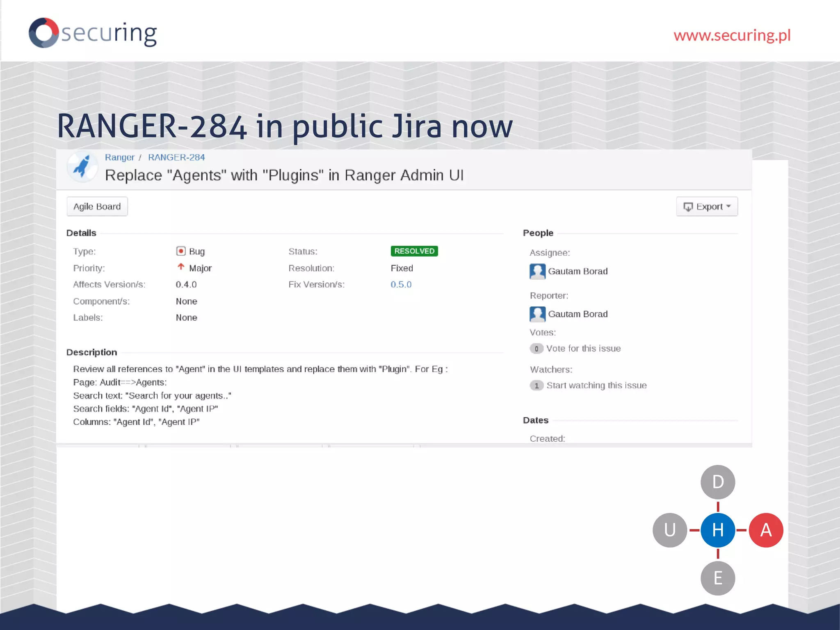This screenshot has height=630, width=840.
Task: Click the Details section heading
Action: (81, 233)
